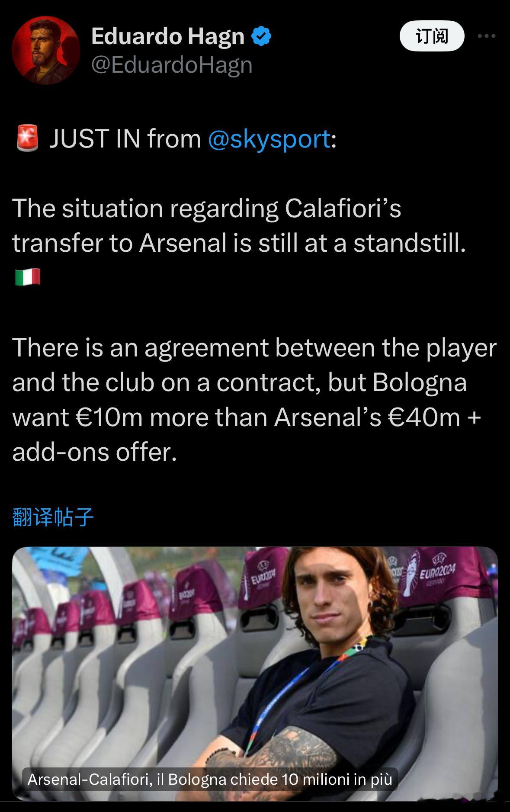510x812 pixels.
Task: Click the Italian flag emoji
Action: pos(28,277)
